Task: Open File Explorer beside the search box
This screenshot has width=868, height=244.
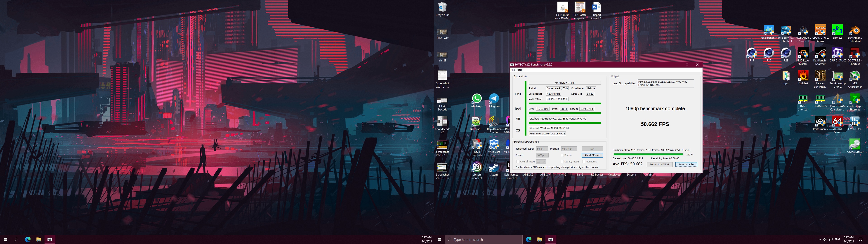Action: point(540,240)
